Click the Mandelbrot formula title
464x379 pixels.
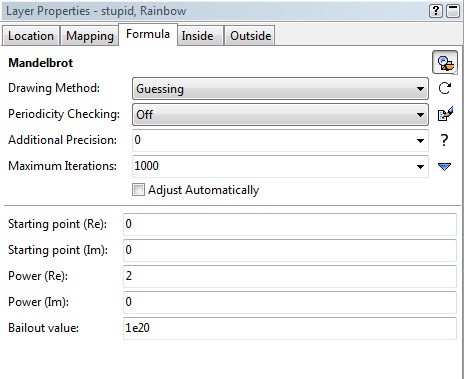pos(40,63)
